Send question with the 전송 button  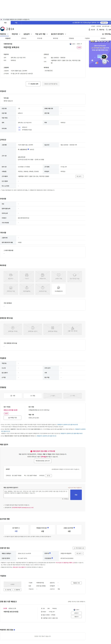click(76, 495)
